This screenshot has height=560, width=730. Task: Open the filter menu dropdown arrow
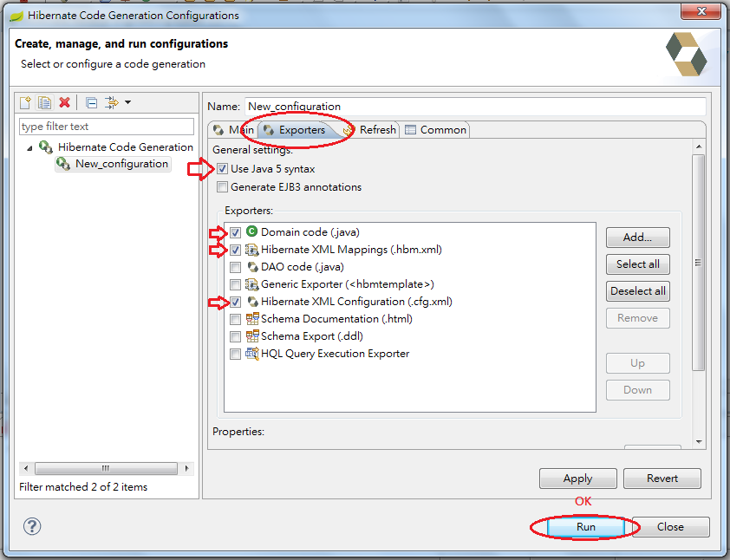pyautogui.click(x=127, y=102)
